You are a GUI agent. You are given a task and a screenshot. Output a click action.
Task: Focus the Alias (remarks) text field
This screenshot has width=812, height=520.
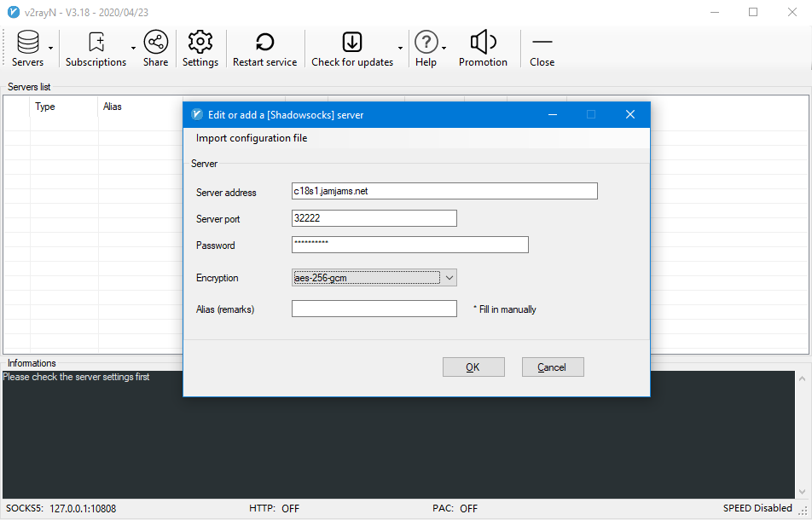[x=374, y=309]
